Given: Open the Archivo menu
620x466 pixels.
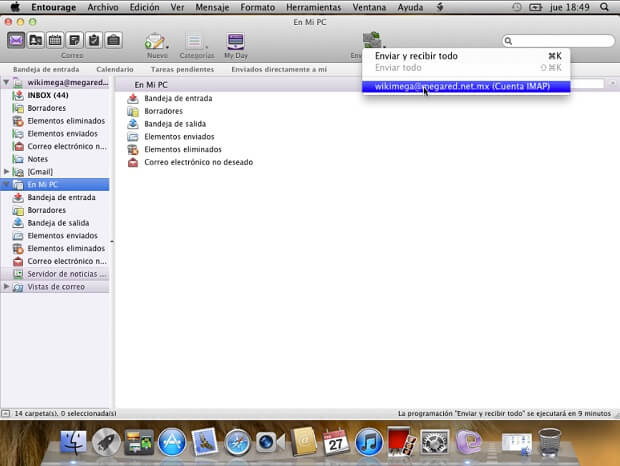Looking at the screenshot, I should coord(103,7).
